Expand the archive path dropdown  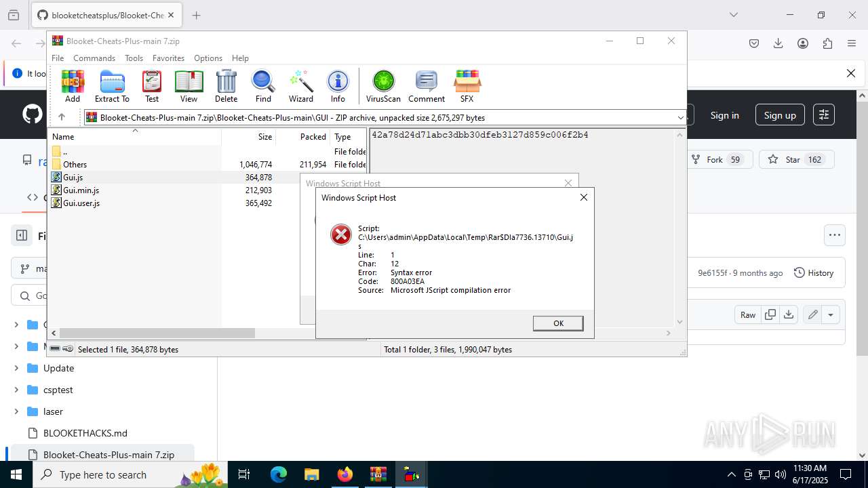pyautogui.click(x=680, y=118)
